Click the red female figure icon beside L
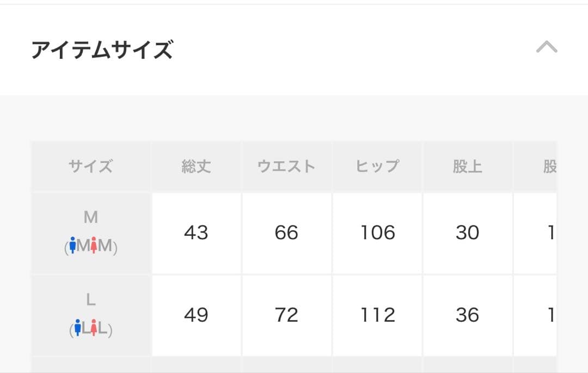 (94, 328)
